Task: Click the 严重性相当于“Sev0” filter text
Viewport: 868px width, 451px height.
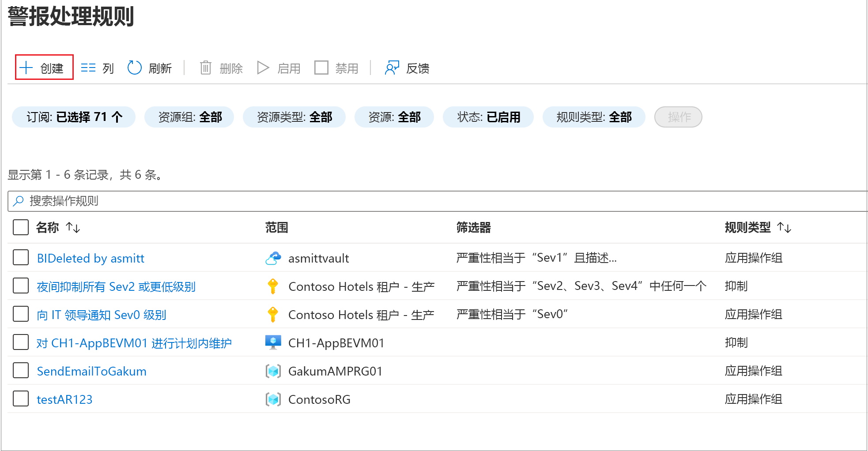Action: [512, 314]
